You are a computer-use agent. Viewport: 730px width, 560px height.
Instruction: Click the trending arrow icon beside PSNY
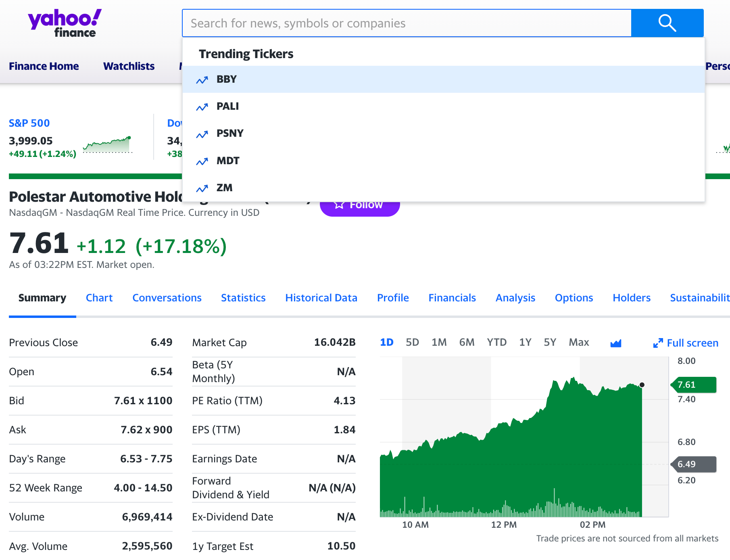tap(202, 134)
